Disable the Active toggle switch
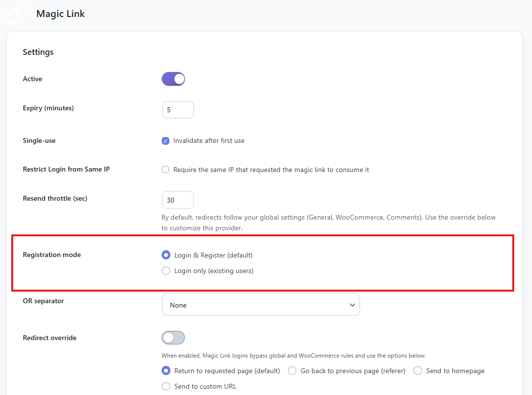This screenshot has width=532, height=395. pyautogui.click(x=173, y=79)
